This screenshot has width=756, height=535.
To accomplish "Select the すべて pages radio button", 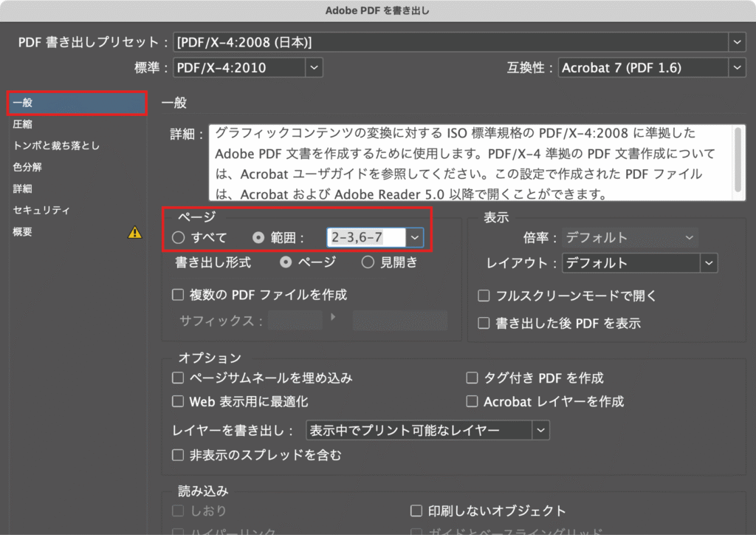I will [x=179, y=237].
